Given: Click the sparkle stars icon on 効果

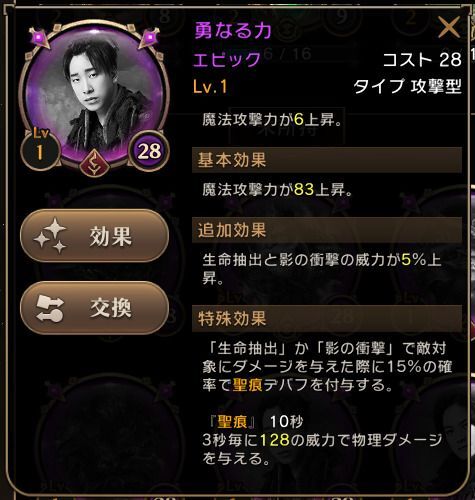Looking at the screenshot, I should [x=51, y=236].
